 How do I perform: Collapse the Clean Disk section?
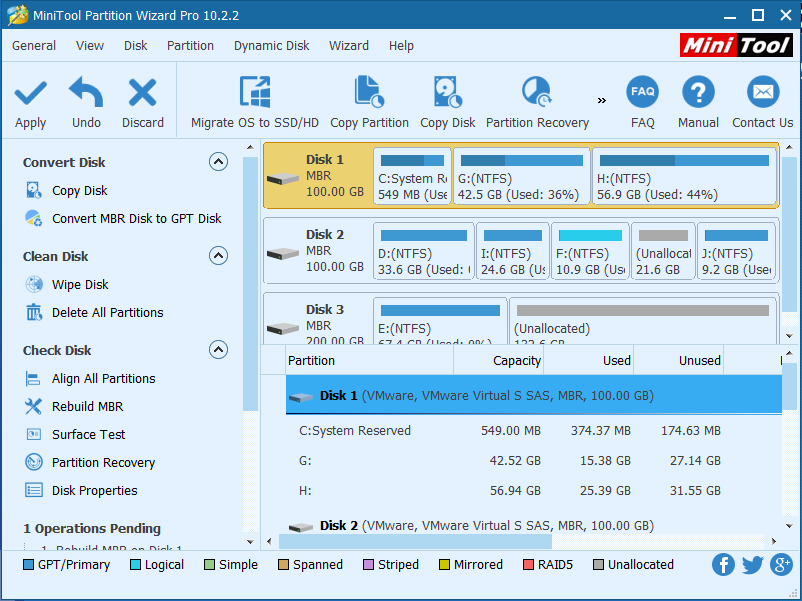(218, 256)
